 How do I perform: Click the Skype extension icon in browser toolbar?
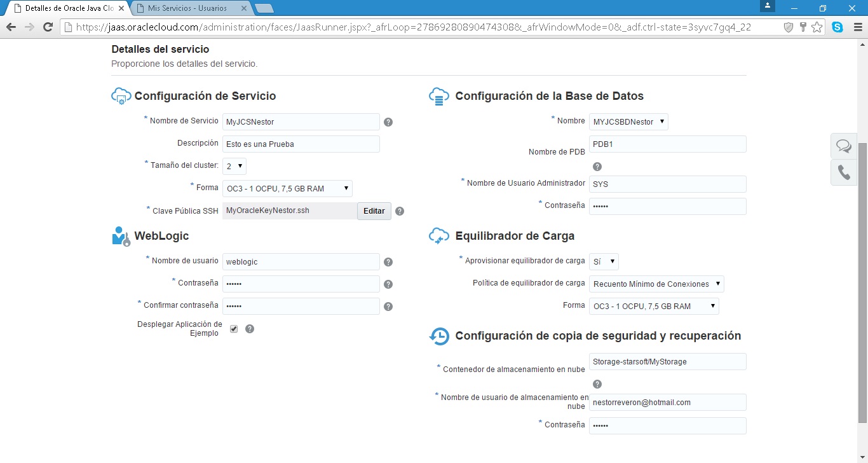[x=837, y=27]
